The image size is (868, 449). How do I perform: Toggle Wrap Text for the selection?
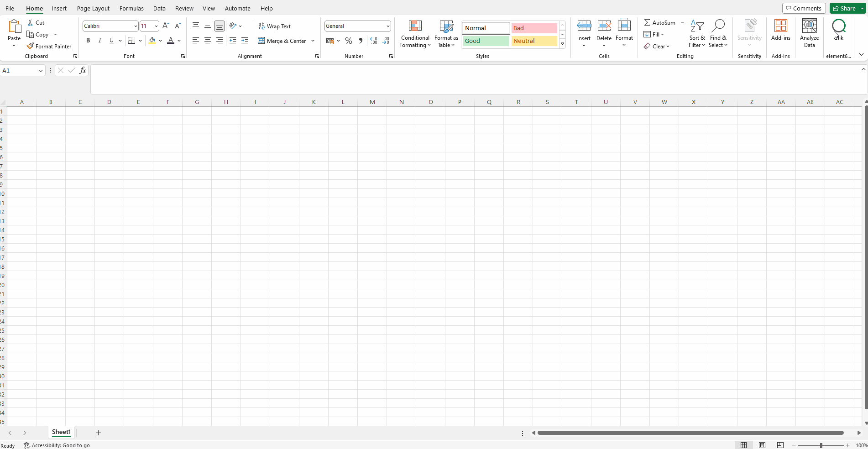[x=275, y=26]
